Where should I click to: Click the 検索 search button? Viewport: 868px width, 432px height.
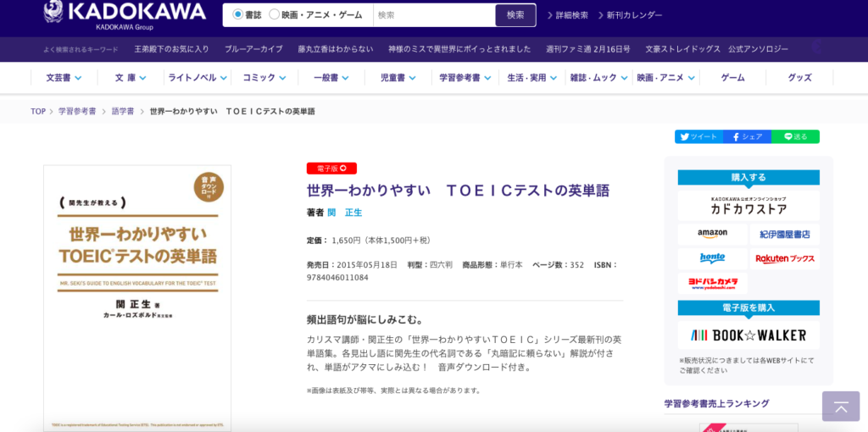point(515,15)
